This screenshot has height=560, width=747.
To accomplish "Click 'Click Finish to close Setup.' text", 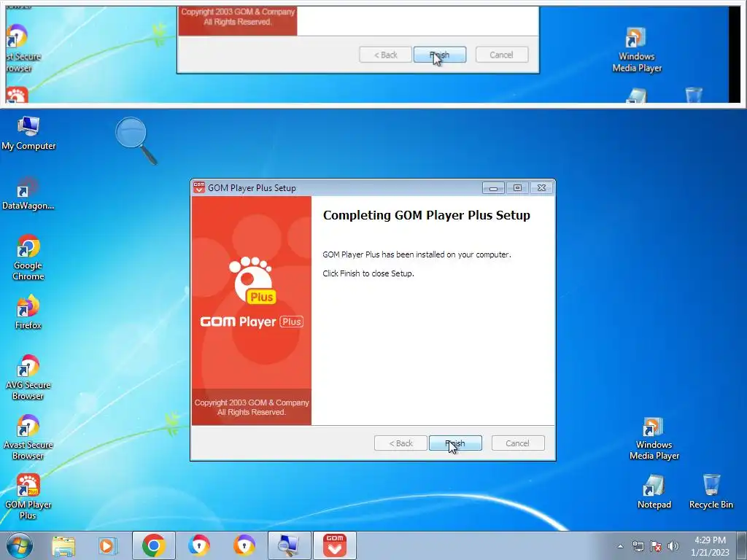I will click(x=368, y=273).
